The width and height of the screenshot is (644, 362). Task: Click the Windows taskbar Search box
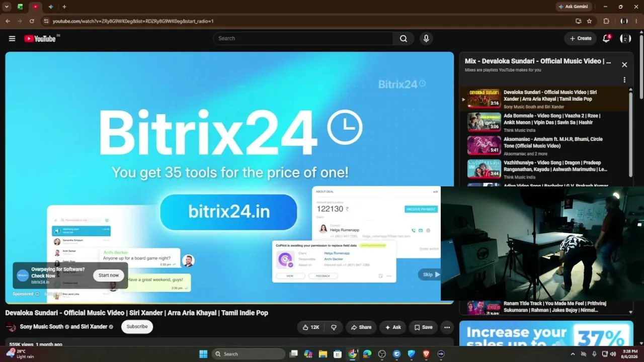pos(248,354)
